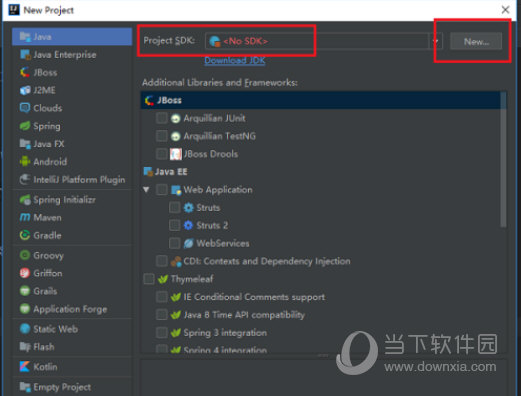521x396 pixels.
Task: Check the Web Application checkbox
Action: (x=162, y=190)
